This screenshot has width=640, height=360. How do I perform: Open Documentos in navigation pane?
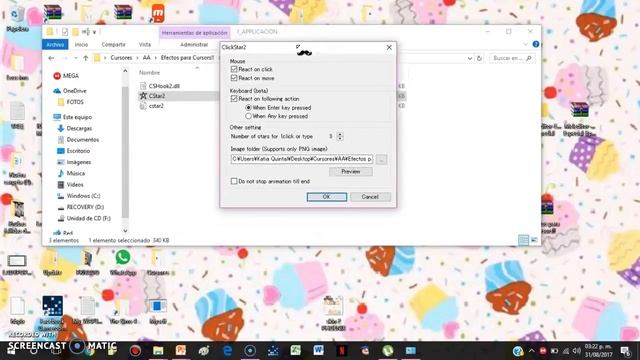(x=78, y=140)
